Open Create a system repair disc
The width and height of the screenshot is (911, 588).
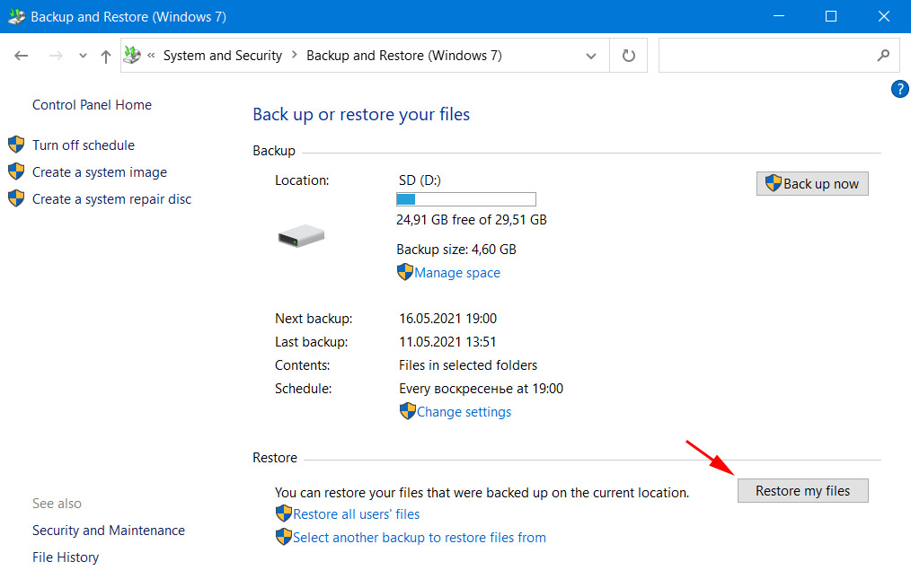tap(111, 199)
